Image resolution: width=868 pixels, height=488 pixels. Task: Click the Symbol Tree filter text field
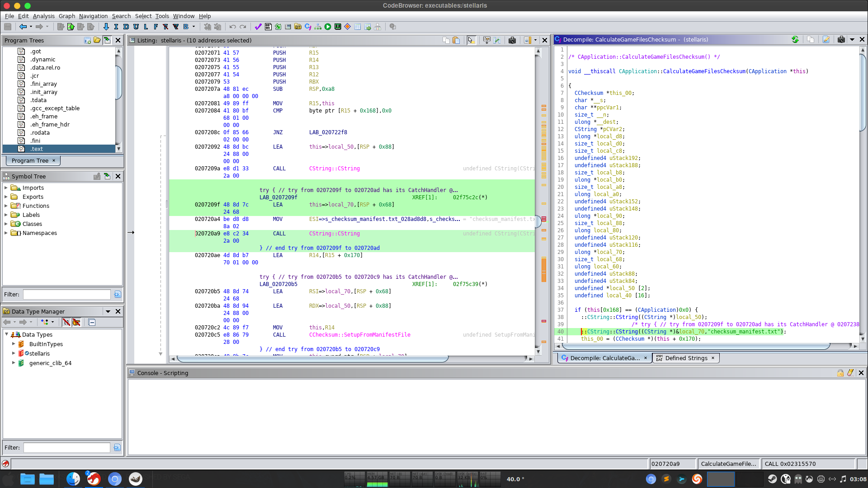click(x=66, y=294)
